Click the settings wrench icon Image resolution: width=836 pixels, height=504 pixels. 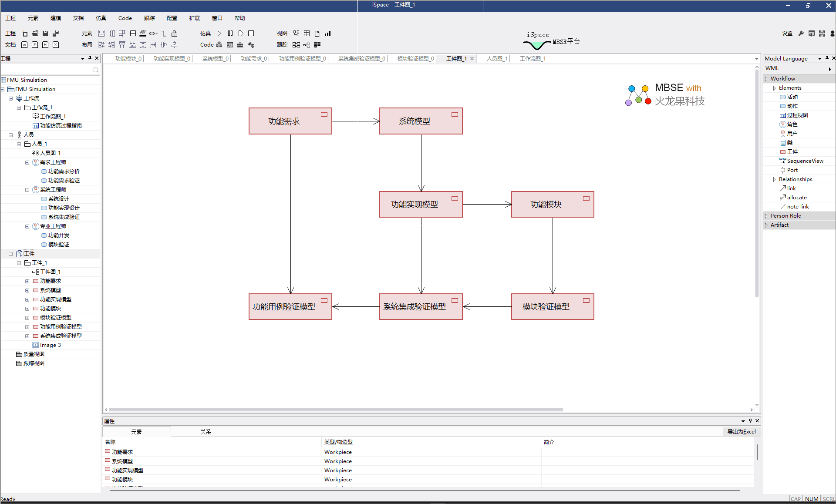pos(801,34)
